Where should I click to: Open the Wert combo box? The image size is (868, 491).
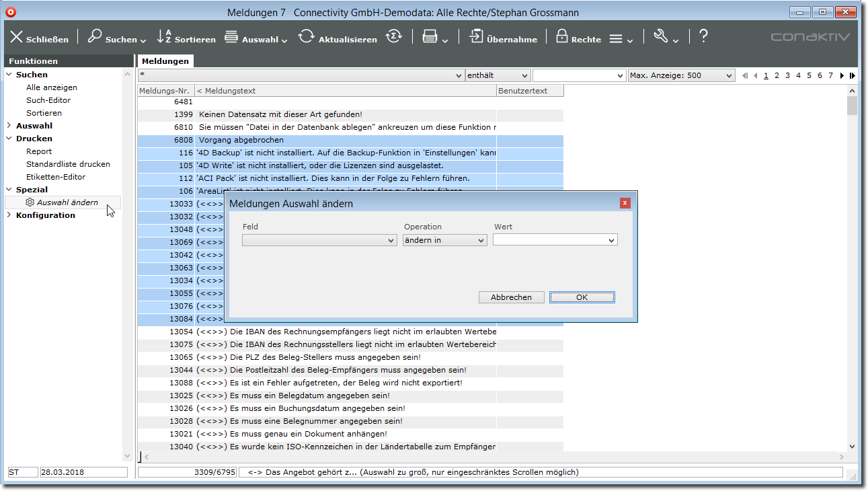coord(555,240)
